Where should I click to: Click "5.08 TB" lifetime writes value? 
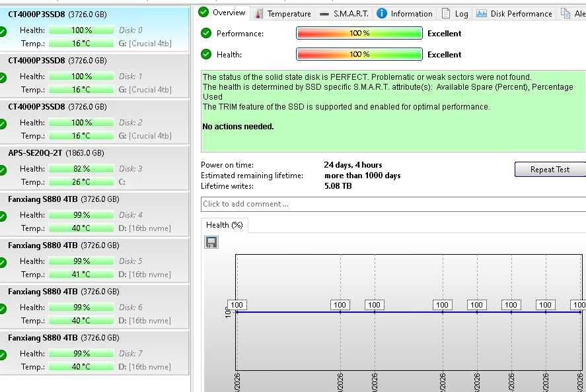pos(338,186)
